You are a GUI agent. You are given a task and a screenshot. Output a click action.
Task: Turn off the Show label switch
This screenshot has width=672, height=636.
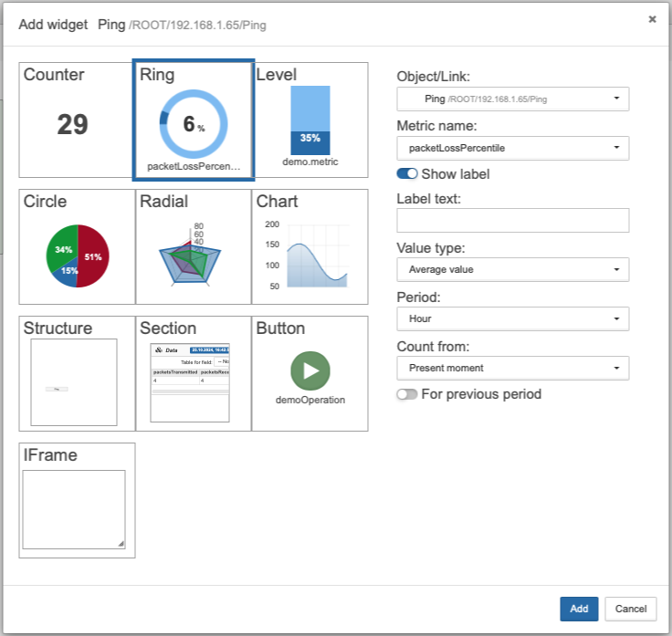(x=406, y=173)
